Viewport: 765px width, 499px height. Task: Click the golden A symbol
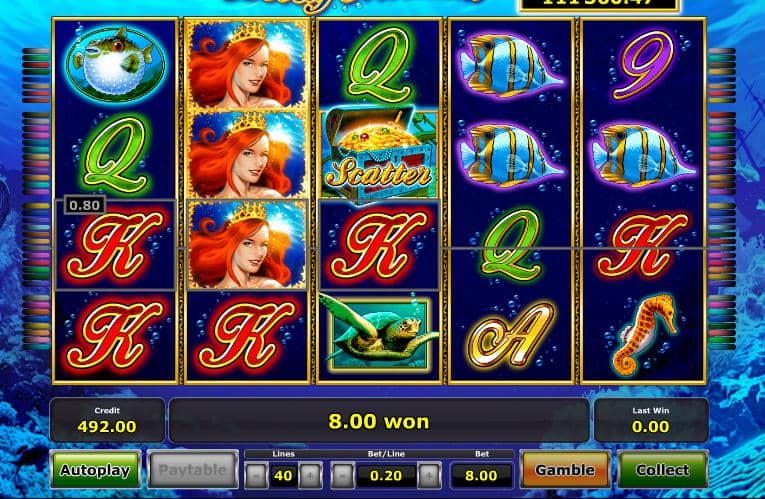tap(511, 336)
